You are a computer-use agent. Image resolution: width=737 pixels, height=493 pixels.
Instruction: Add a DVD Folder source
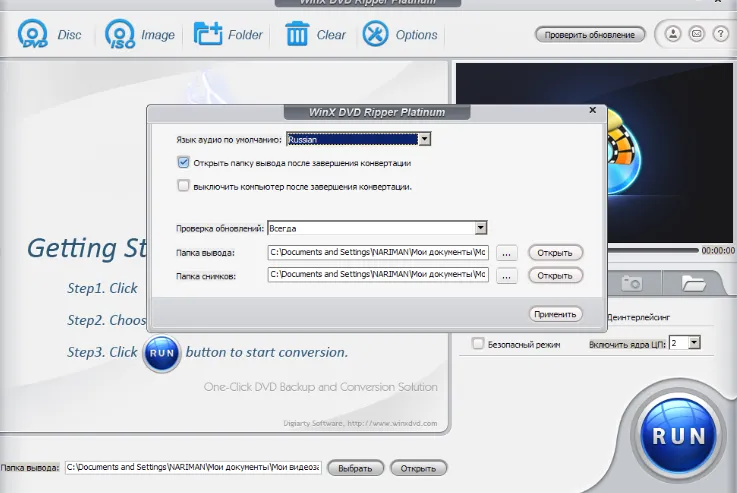coord(208,34)
